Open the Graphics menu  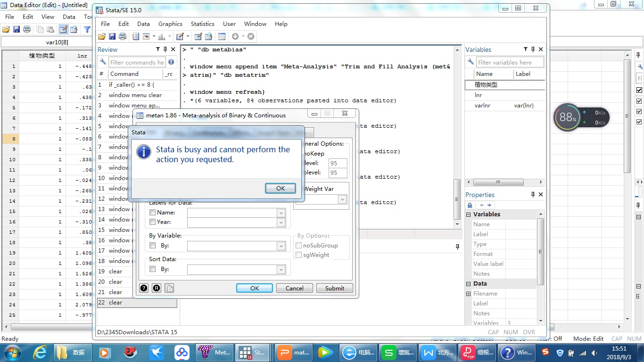pyautogui.click(x=170, y=24)
